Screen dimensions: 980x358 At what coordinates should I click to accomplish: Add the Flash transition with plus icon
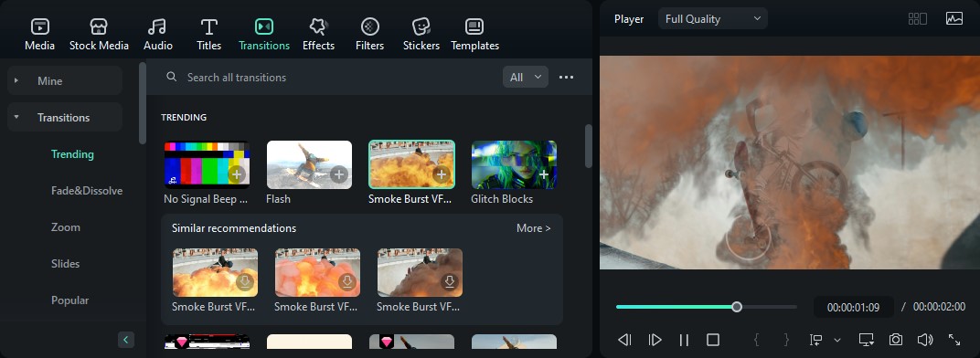pos(339,174)
